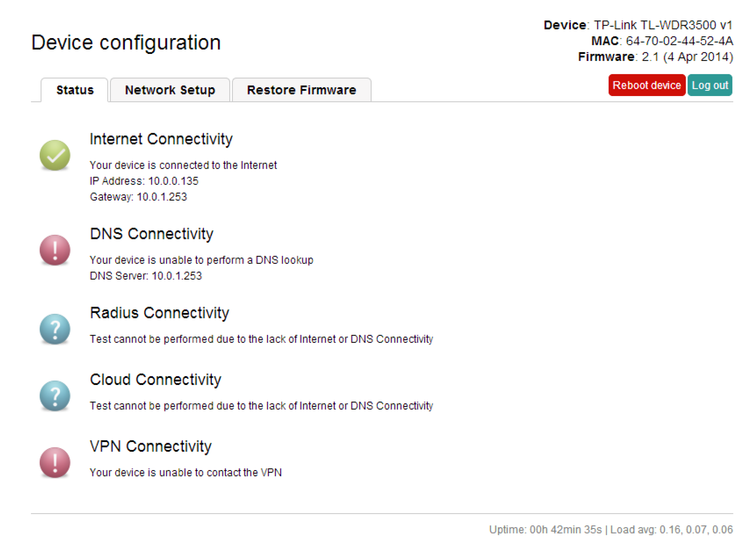Screen dimensions: 756x549
Task: Click the blue Radius Connectivity question icon
Action: coord(55,329)
